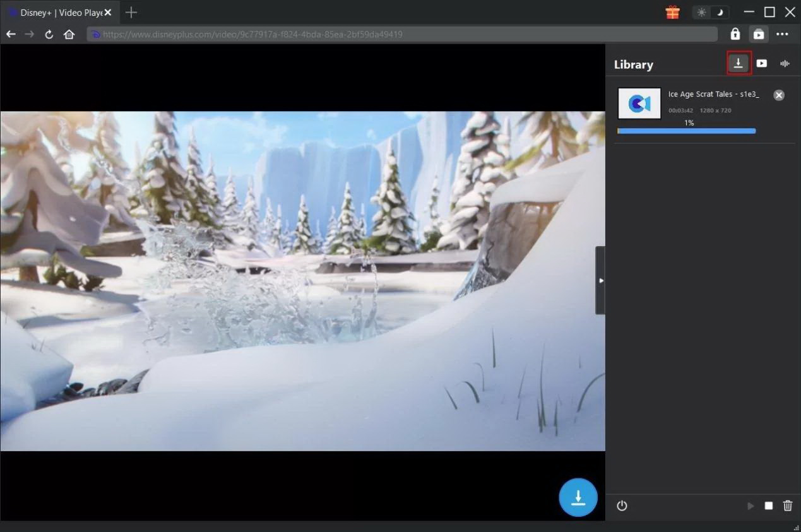Toggle dark mode with the moon icon
This screenshot has height=532, width=801.
pos(720,12)
